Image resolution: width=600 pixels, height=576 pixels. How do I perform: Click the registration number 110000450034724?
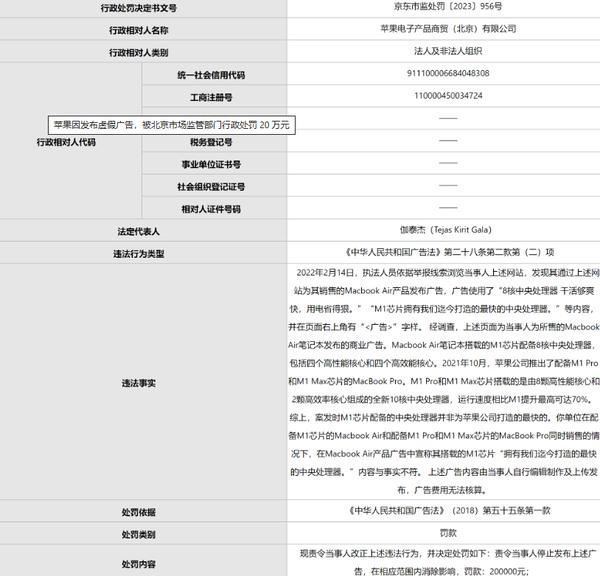click(448, 96)
